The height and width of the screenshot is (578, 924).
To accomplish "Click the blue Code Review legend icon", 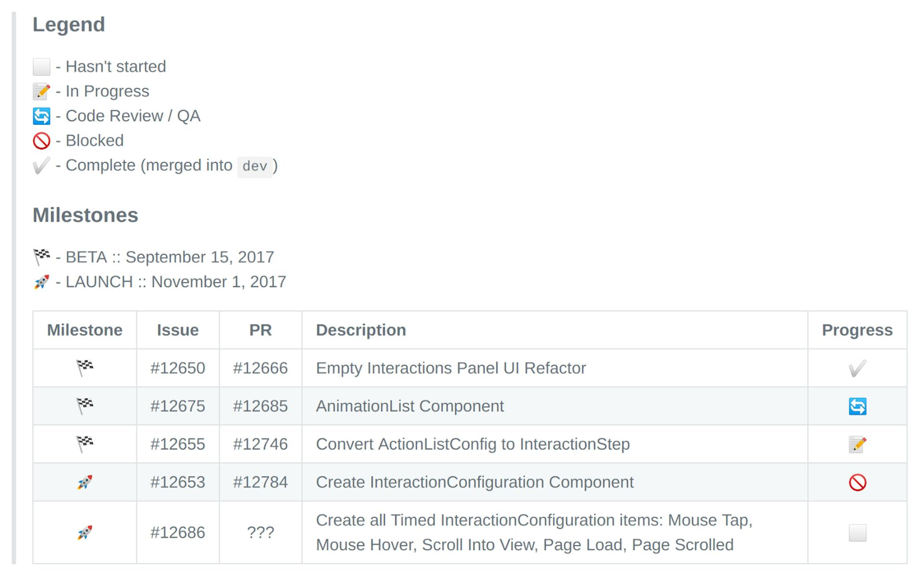I will pyautogui.click(x=41, y=116).
